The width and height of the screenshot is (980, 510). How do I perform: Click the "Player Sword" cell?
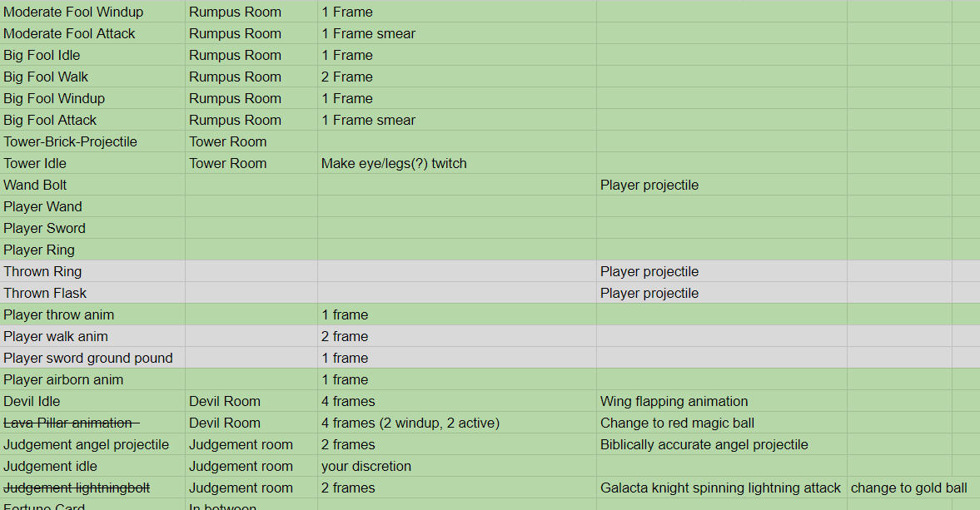[x=44, y=228]
